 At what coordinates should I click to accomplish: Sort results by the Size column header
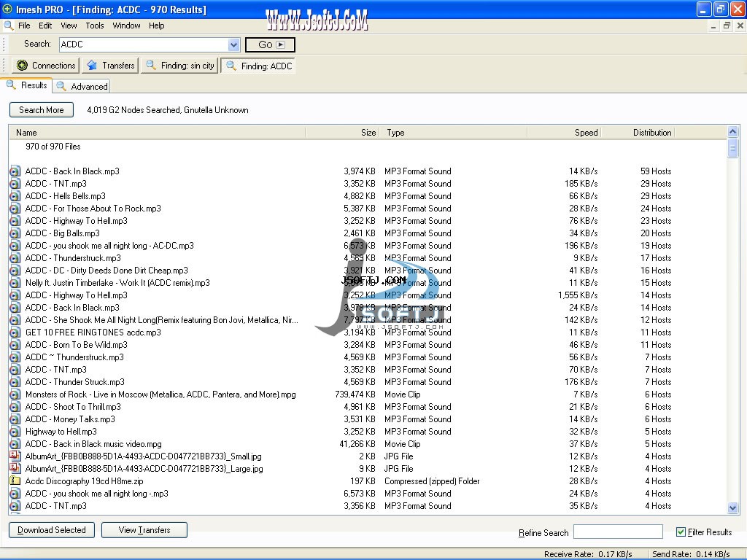342,133
